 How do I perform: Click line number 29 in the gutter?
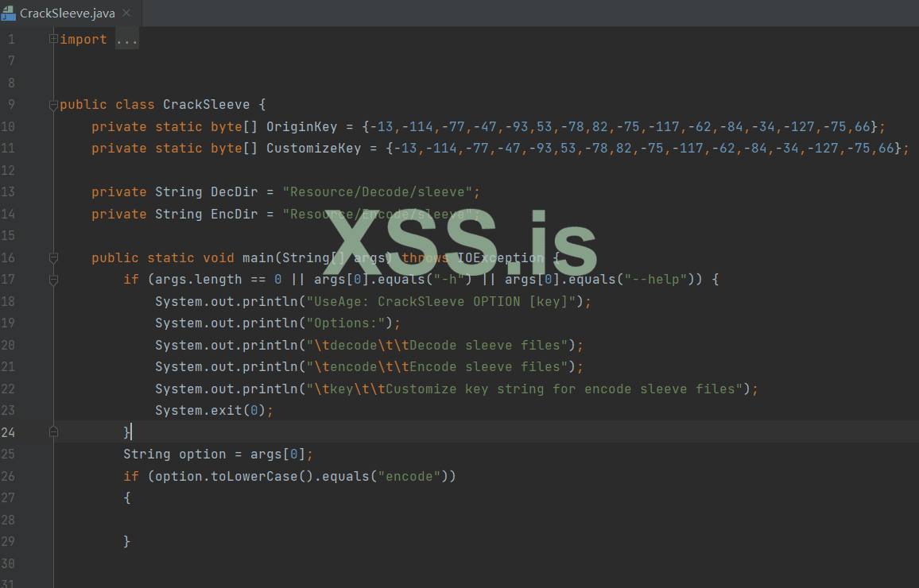8,542
